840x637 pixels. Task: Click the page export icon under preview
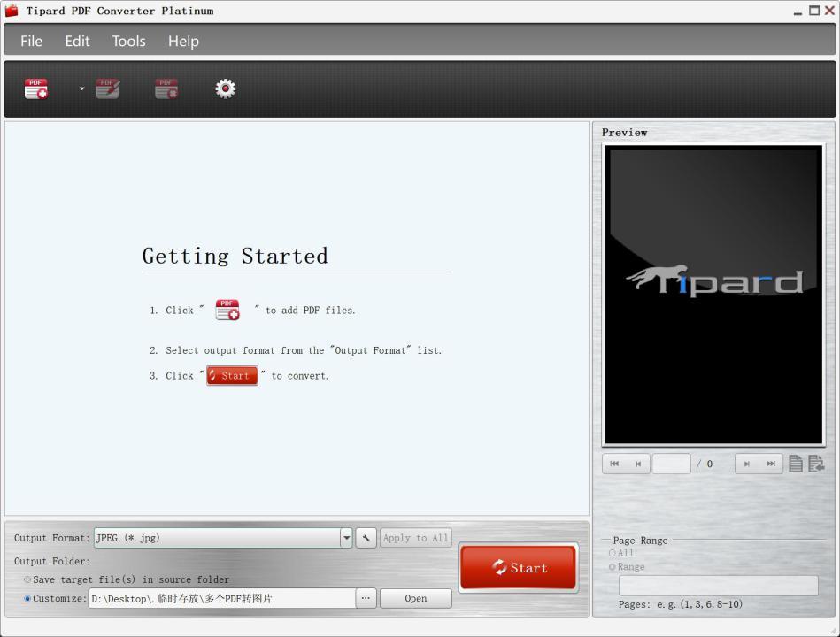pyautogui.click(x=815, y=464)
